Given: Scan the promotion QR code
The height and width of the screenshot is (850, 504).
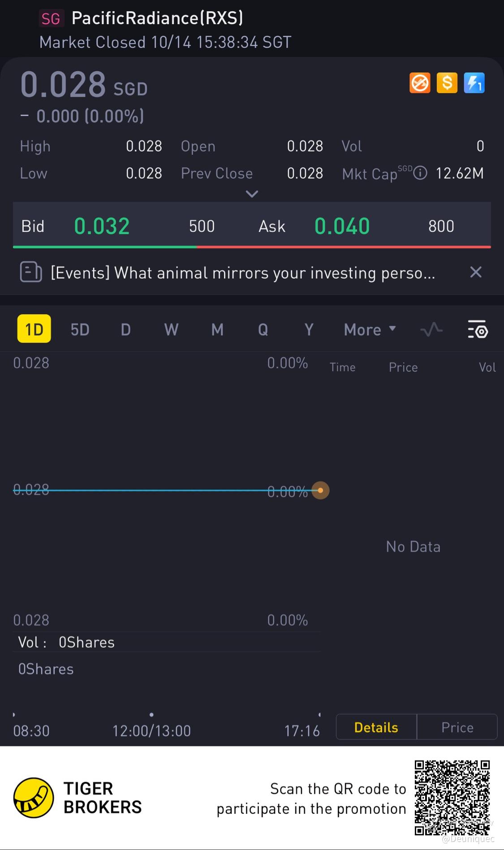Looking at the screenshot, I should pyautogui.click(x=452, y=798).
